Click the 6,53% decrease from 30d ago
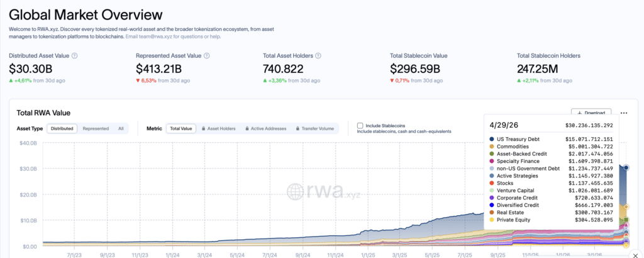 click(x=163, y=81)
